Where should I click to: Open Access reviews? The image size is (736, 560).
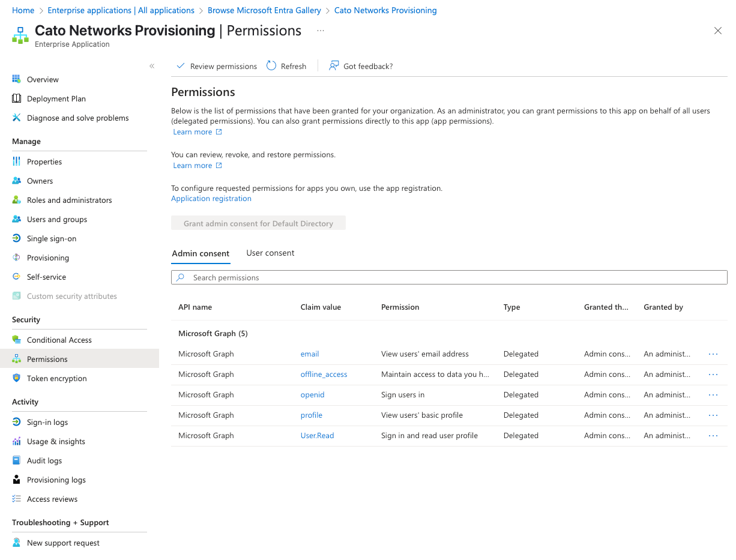52,499
